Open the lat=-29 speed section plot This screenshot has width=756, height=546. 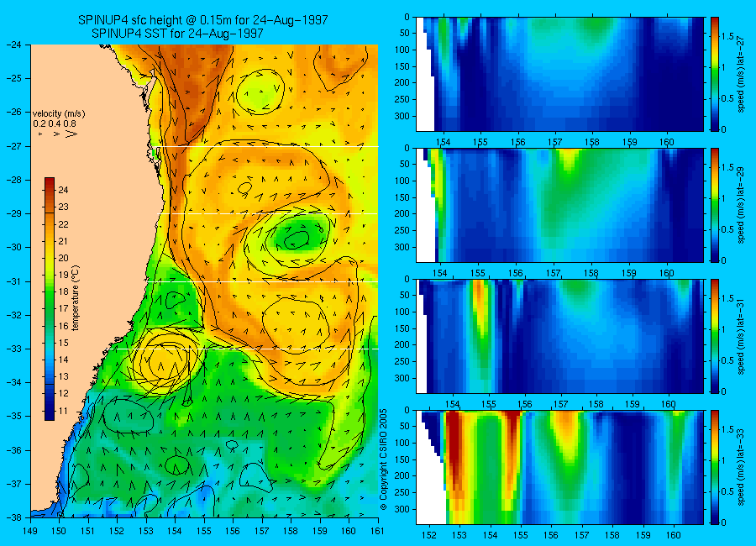(x=559, y=205)
